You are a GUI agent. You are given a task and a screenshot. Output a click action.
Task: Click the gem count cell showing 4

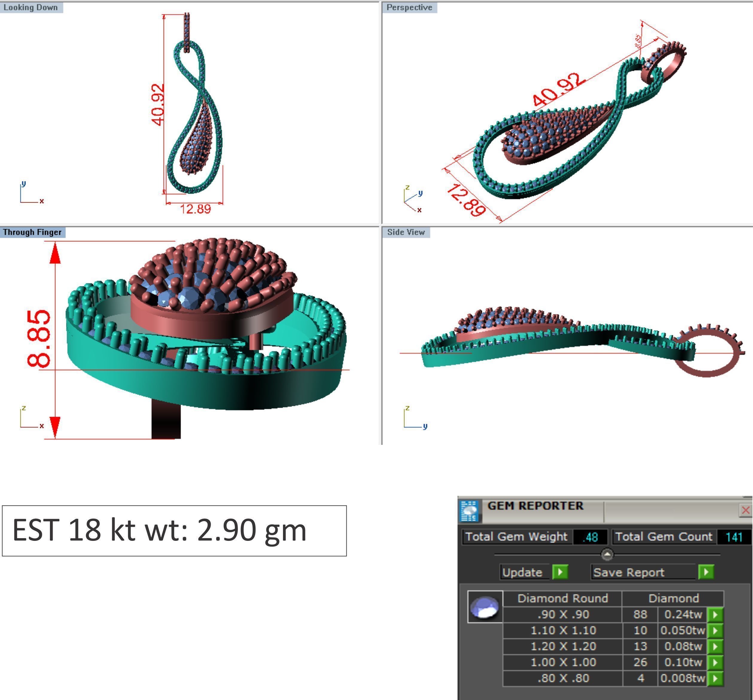640,678
